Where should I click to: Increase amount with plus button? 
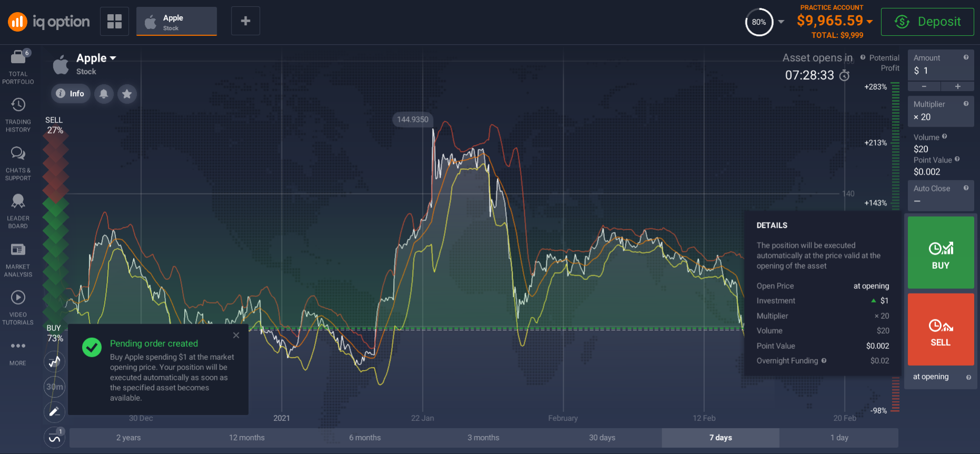point(958,86)
